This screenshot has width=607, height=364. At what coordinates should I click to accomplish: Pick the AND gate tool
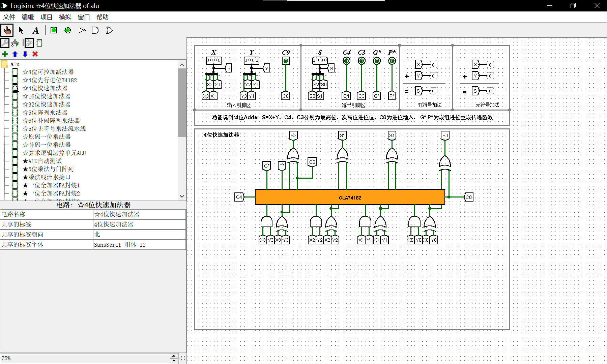(95, 30)
